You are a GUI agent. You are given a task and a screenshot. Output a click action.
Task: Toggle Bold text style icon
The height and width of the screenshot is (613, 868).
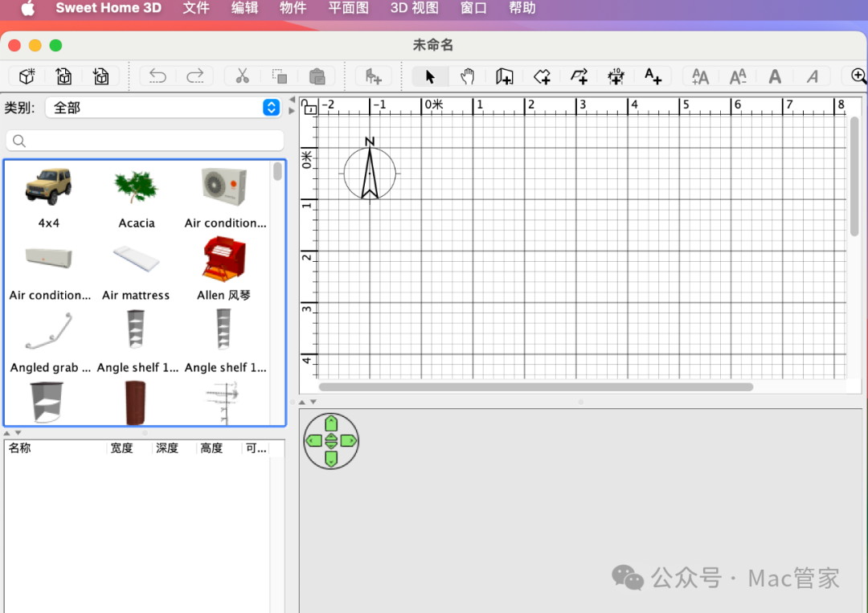775,76
